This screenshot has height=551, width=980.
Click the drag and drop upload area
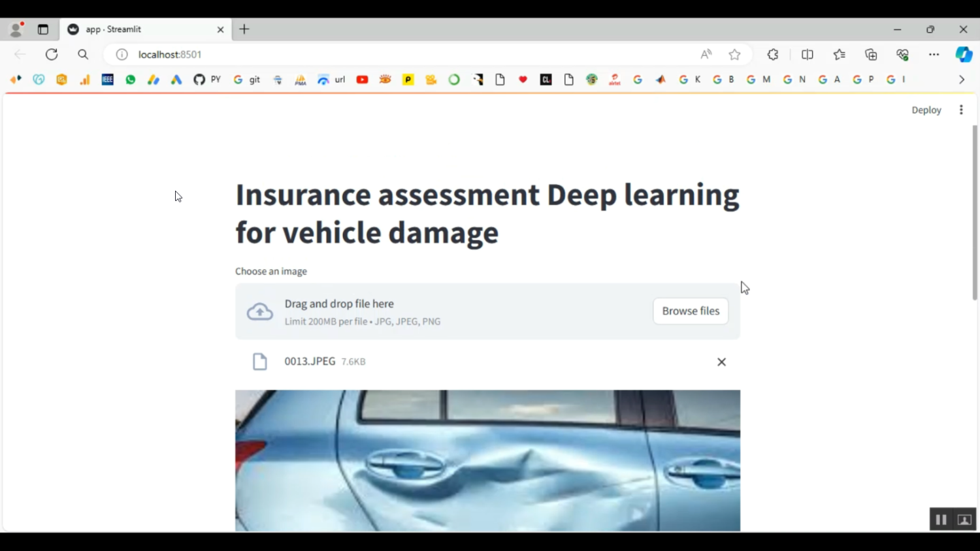[x=487, y=311]
